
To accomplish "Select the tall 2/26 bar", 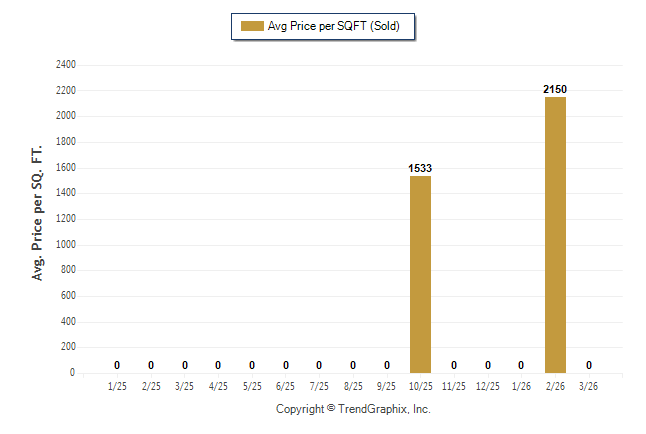I will click(x=555, y=234).
